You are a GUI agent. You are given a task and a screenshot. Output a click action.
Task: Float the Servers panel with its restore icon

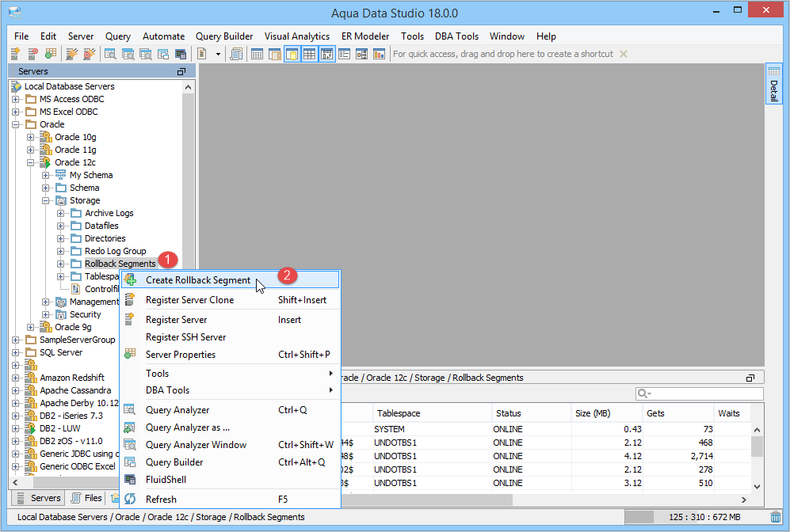[181, 71]
